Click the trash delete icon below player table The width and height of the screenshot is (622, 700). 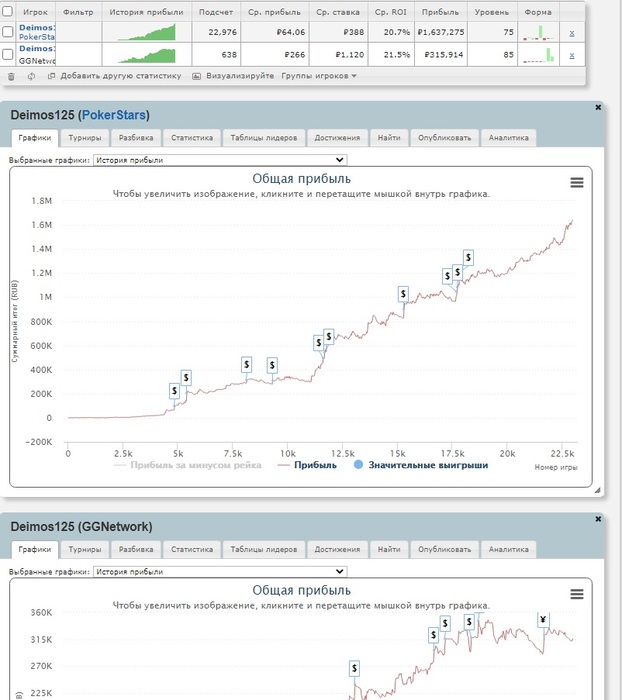point(12,76)
